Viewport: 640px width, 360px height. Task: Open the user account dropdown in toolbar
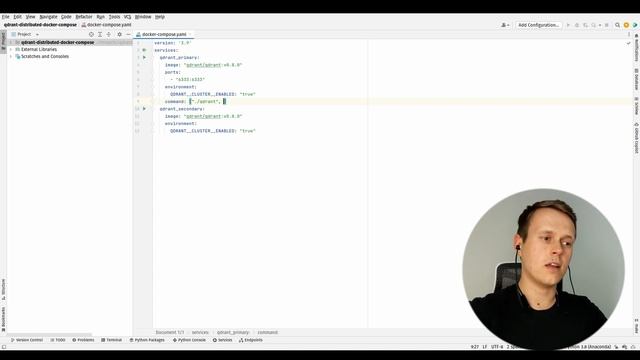pyautogui.click(x=505, y=25)
